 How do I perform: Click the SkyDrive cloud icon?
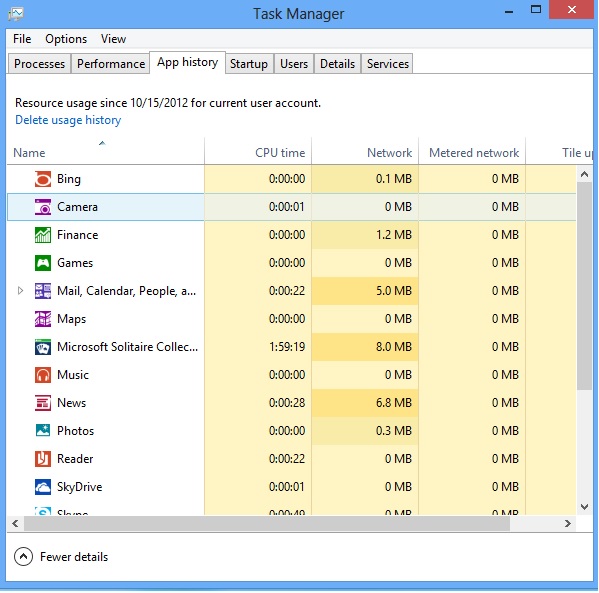[x=43, y=487]
